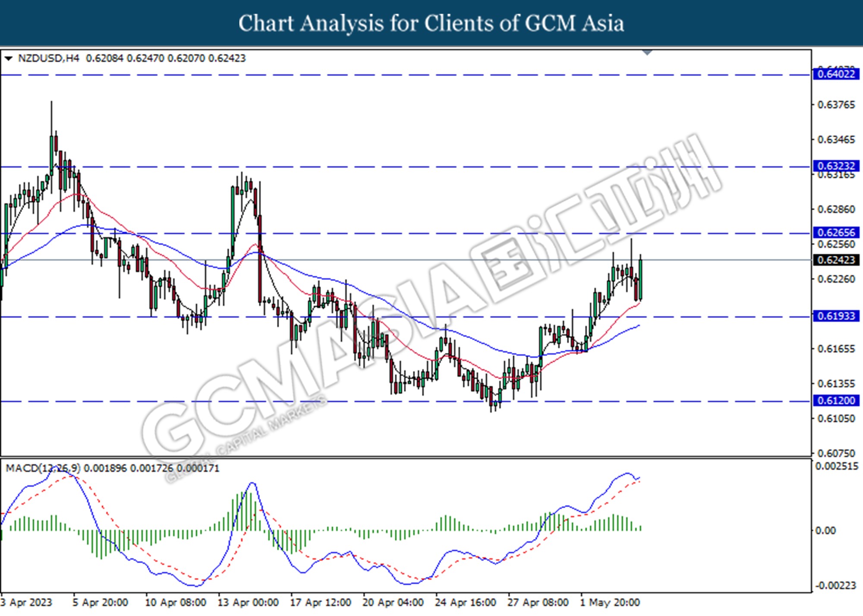The image size is (863, 616).
Task: Click the 5 Apr 20:00 time label
Action: (100, 602)
